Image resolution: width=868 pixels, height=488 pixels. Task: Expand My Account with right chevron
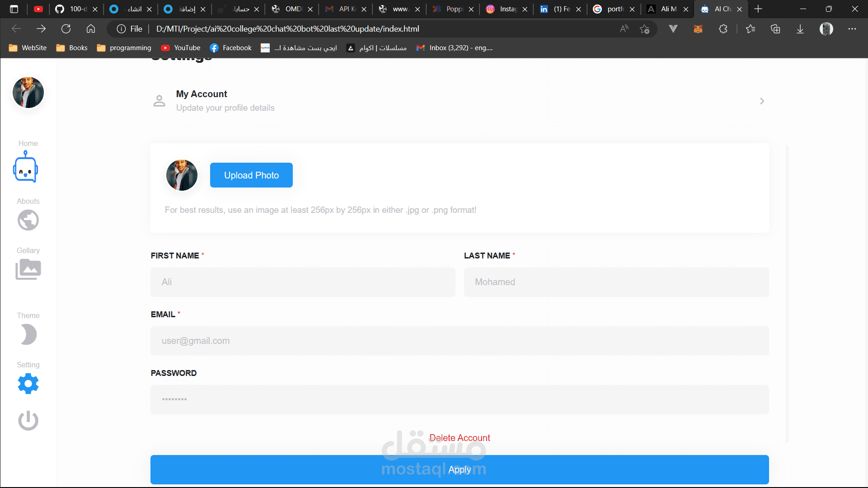click(762, 101)
